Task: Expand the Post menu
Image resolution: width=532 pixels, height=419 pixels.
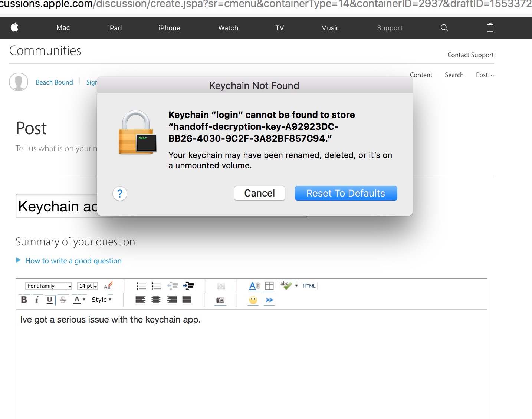Action: [x=485, y=75]
